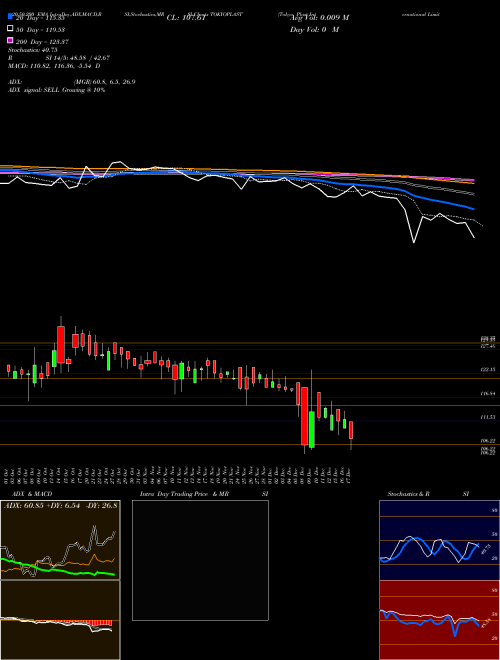Click the tall green candle beside the largest December drop

click(x=312, y=429)
